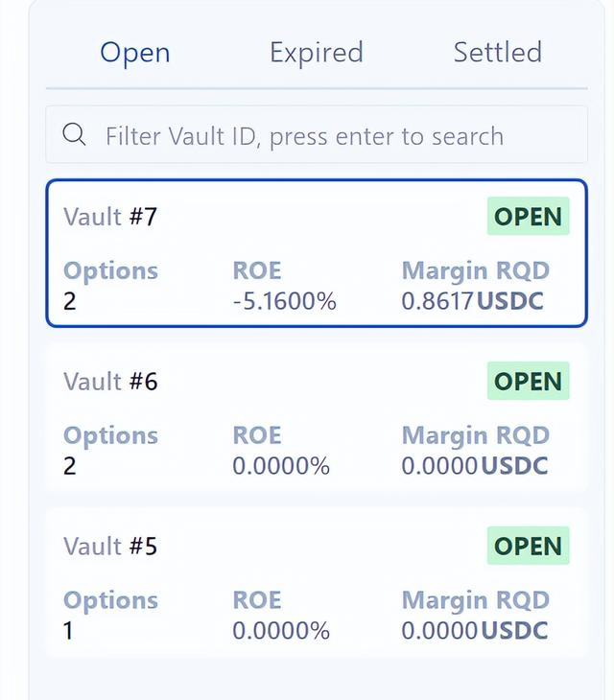This screenshot has width=614, height=700.
Task: Switch to the Expired tab
Action: pos(317,53)
